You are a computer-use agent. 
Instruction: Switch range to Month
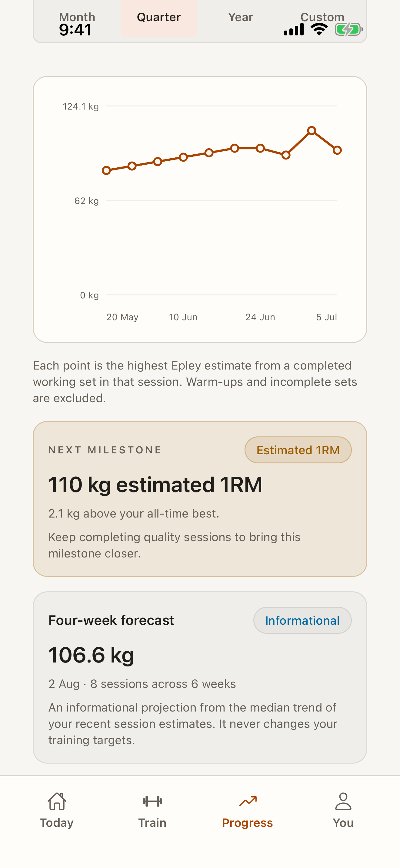click(77, 17)
